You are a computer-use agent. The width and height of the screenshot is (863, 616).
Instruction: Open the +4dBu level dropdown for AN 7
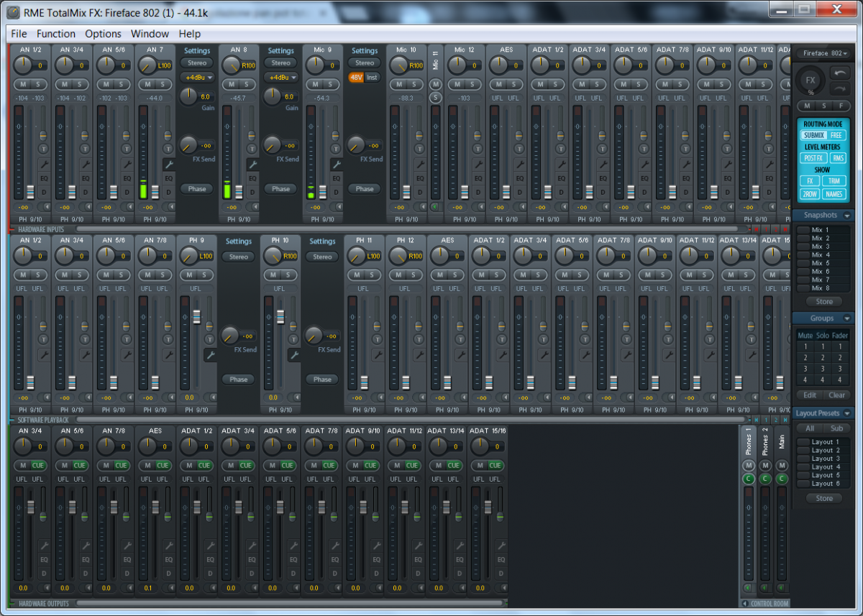pos(197,77)
